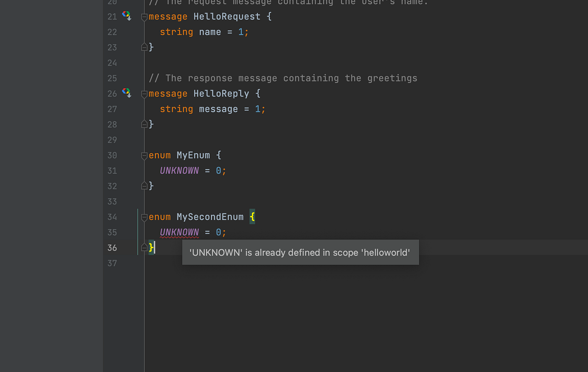Click the gutter icon beside HelloReply on line 26
The height and width of the screenshot is (372, 588).
pos(126,93)
